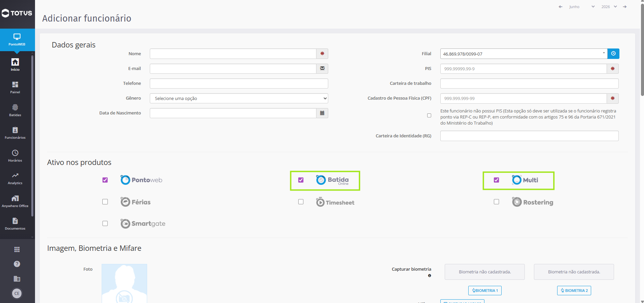Enable the Rostering product checkbox
The width and height of the screenshot is (644, 303).
(x=497, y=202)
